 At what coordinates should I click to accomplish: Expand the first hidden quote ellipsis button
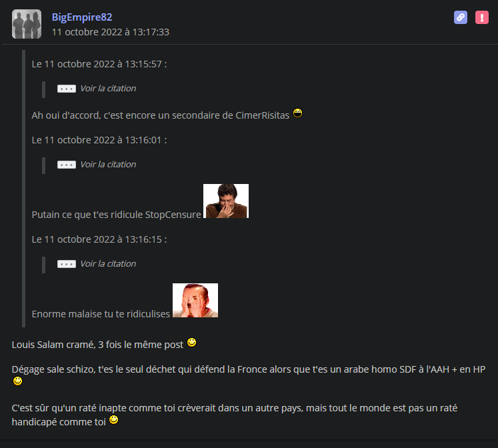tap(67, 89)
